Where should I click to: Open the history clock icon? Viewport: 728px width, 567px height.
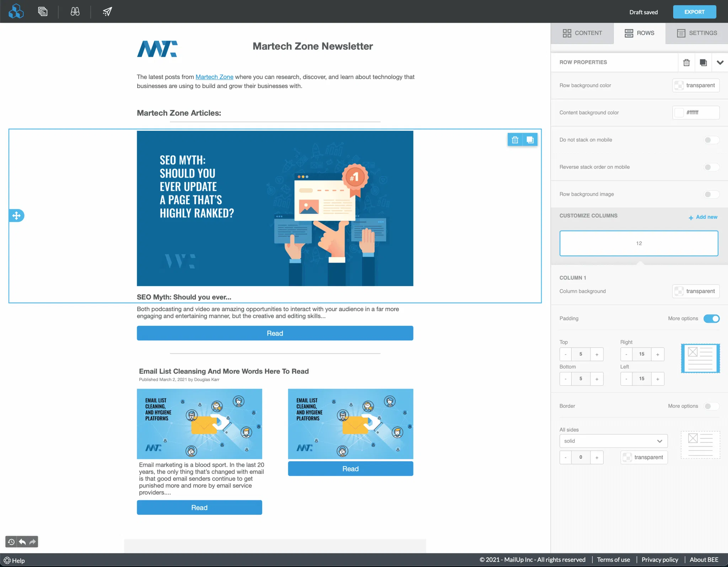(11, 542)
